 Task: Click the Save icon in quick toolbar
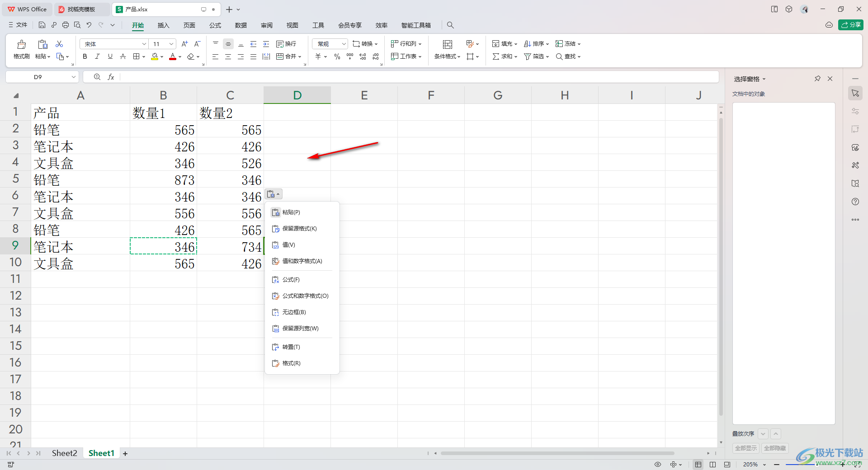coord(42,25)
